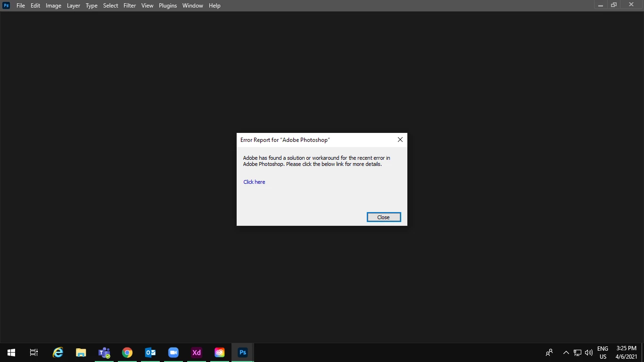Follow the 'Click here' link
This screenshot has height=362, width=644.
pyautogui.click(x=254, y=182)
